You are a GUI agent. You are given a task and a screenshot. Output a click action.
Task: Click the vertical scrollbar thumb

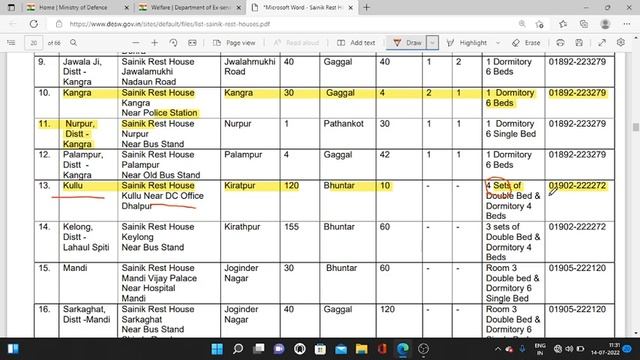pyautogui.click(x=636, y=127)
